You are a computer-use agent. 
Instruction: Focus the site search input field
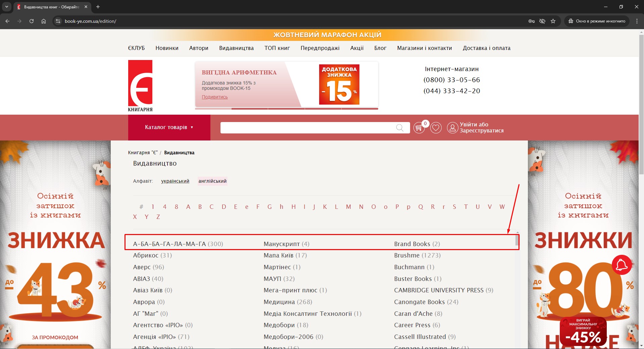307,128
